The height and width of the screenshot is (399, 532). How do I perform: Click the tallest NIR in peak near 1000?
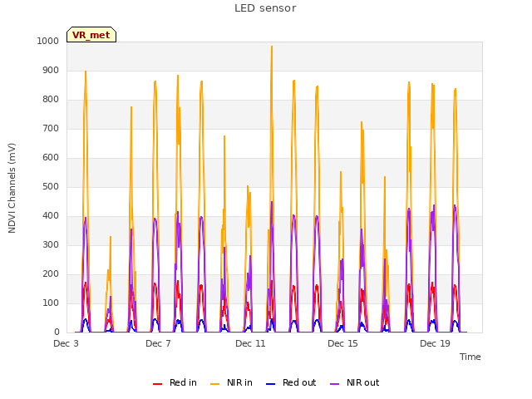[272, 47]
